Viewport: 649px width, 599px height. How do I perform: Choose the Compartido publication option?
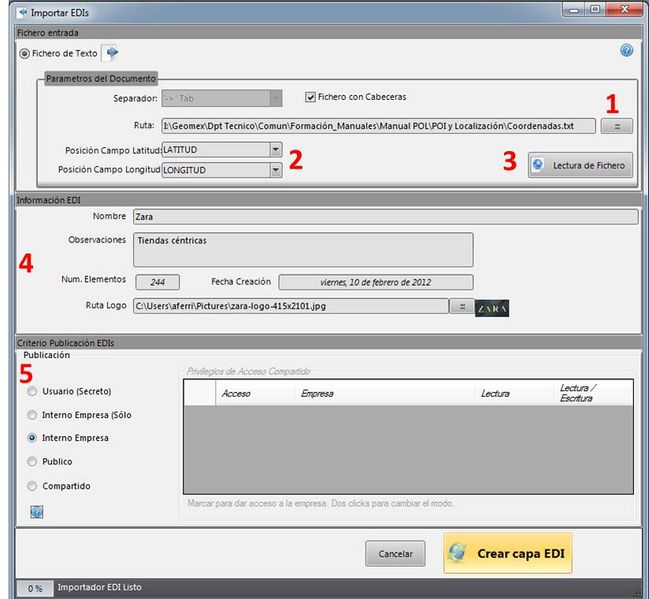(x=33, y=486)
